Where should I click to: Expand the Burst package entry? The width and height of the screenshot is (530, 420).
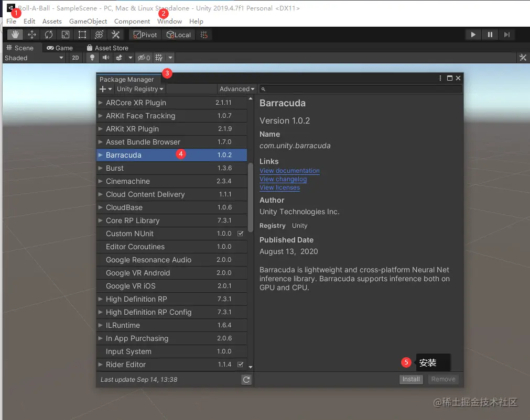pyautogui.click(x=100, y=168)
